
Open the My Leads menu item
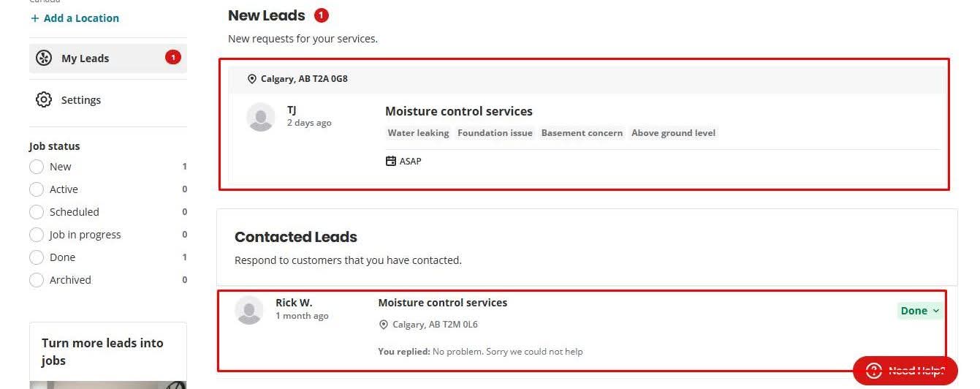pyautogui.click(x=108, y=58)
